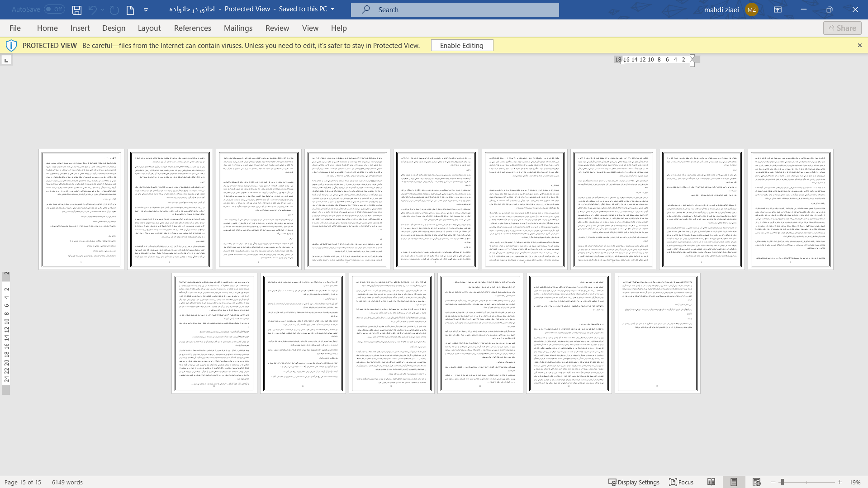
Task: Click the mahdi ziaei account avatar
Action: 751,9
